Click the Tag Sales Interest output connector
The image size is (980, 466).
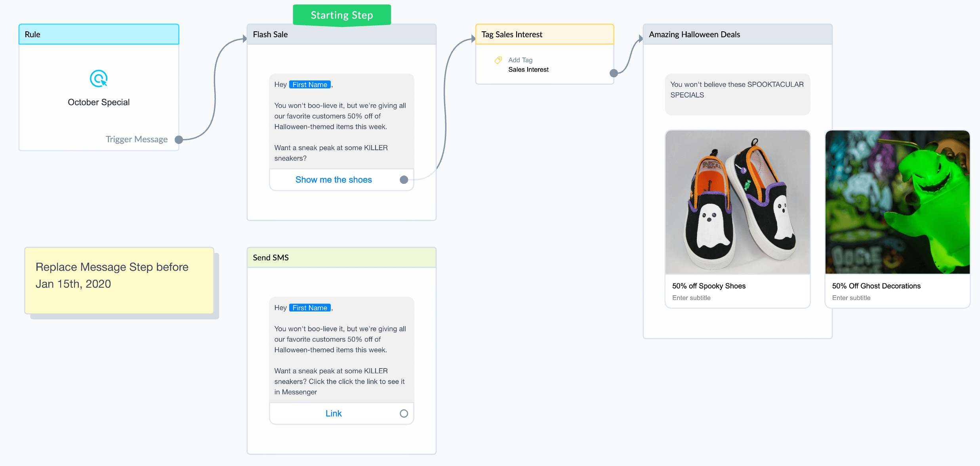tap(614, 73)
